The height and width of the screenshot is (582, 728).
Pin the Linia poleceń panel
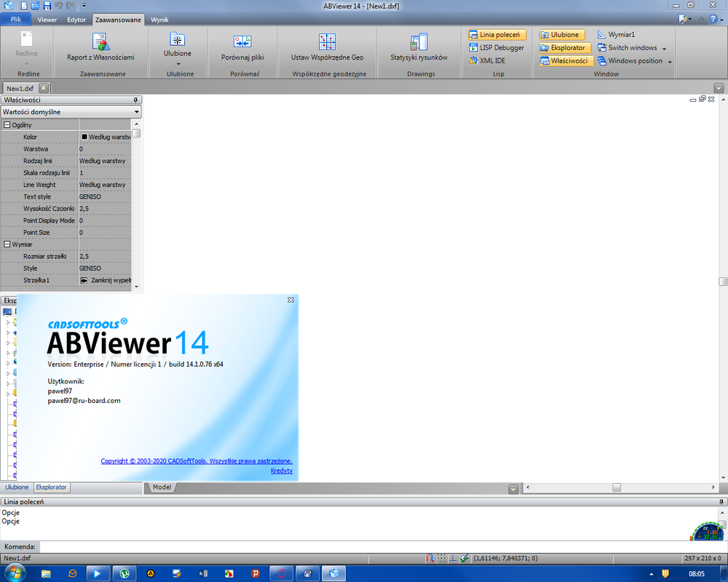[721, 502]
